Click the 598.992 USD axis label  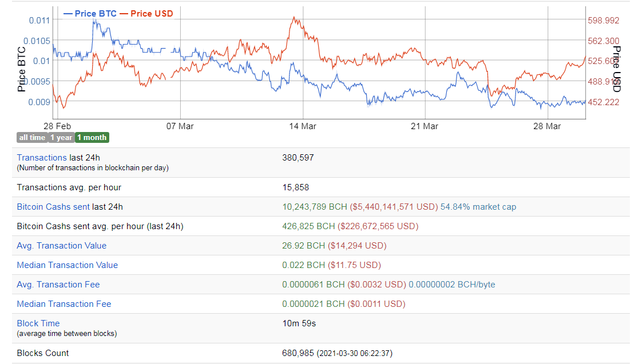point(604,21)
